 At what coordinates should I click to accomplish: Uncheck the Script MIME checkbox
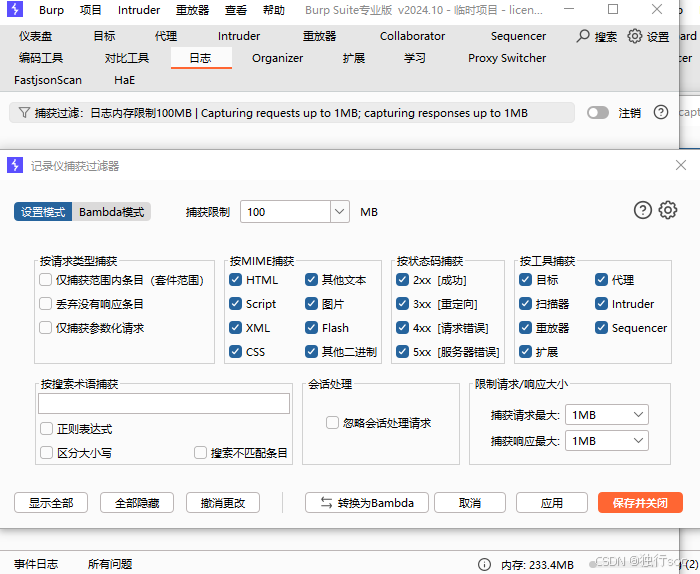(x=235, y=304)
